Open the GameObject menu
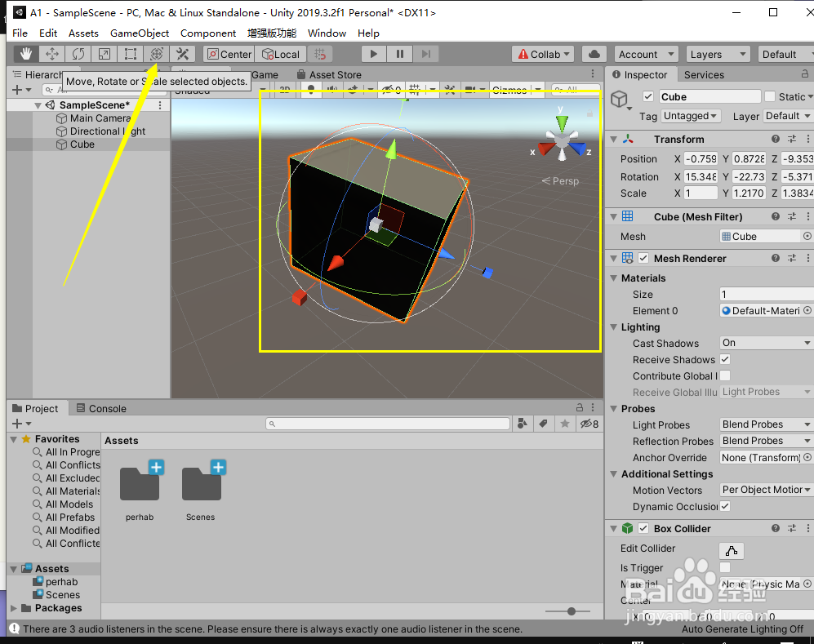The height and width of the screenshot is (644, 814). point(140,33)
